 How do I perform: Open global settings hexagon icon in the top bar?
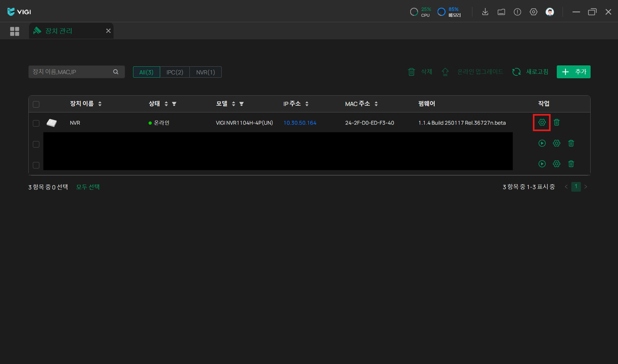[533, 12]
